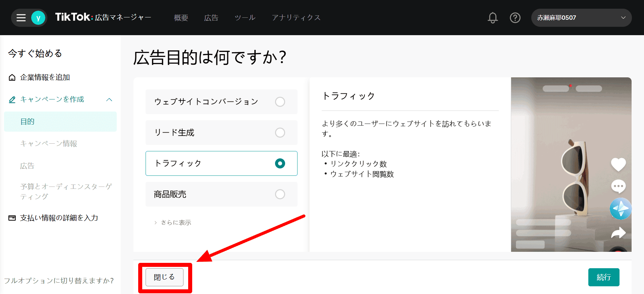Click the heart icon on the preview

pos(618,164)
